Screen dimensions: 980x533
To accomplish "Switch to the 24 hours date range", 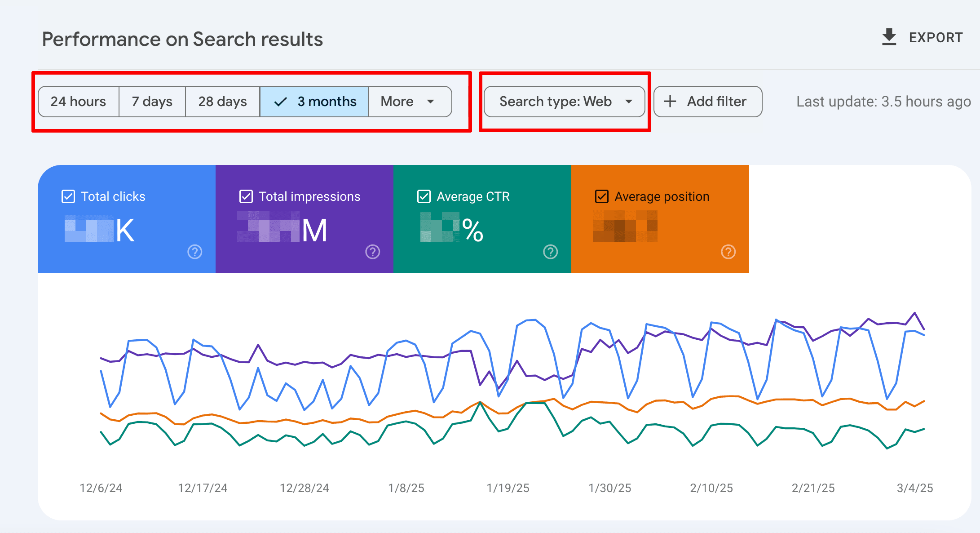I will tap(79, 102).
